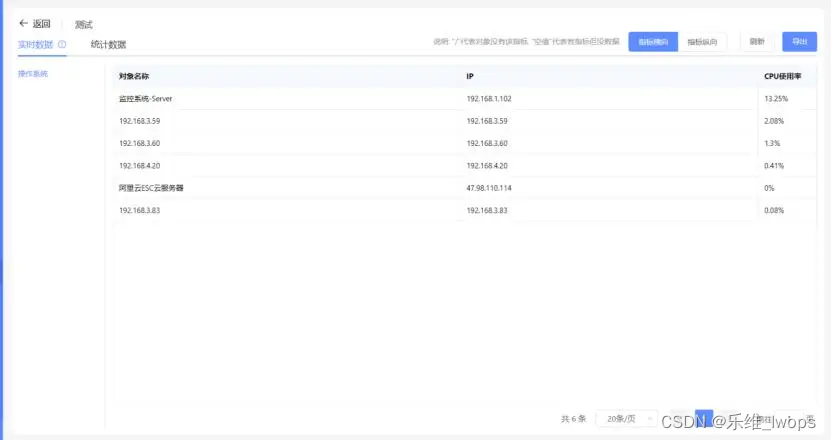Click the 对象名称 column header
The image size is (831, 440).
(x=134, y=76)
